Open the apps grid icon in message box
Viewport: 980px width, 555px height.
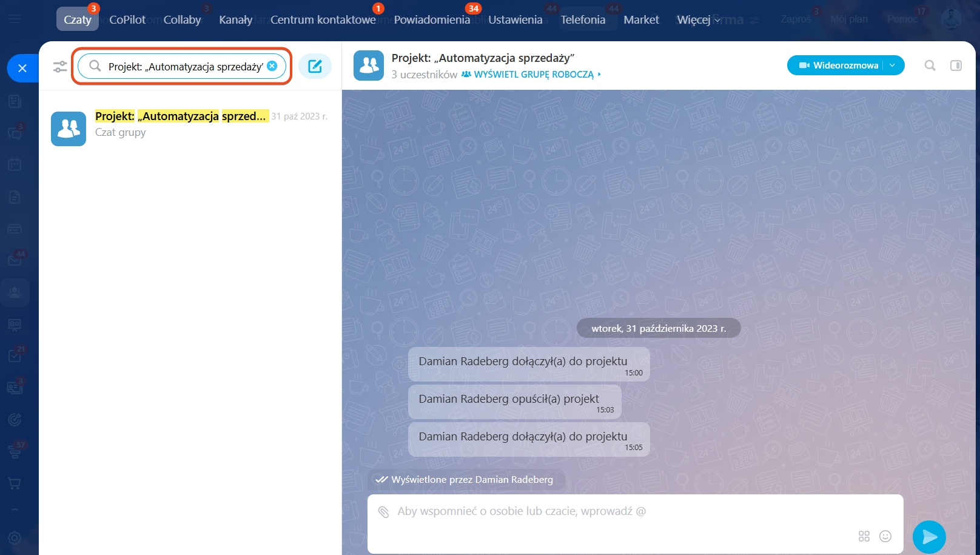coord(864,536)
